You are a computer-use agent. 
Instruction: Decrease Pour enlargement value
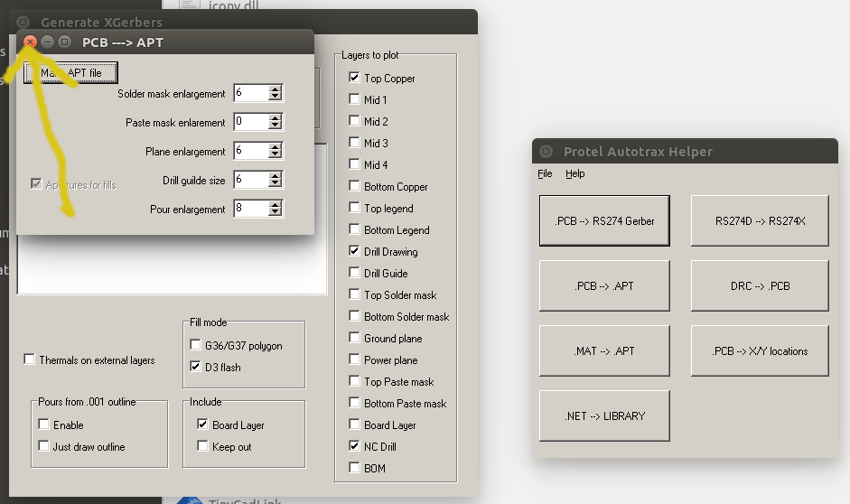coord(276,212)
